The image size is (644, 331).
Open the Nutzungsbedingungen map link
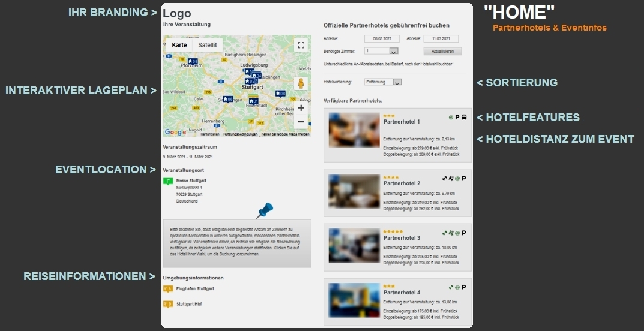click(240, 134)
